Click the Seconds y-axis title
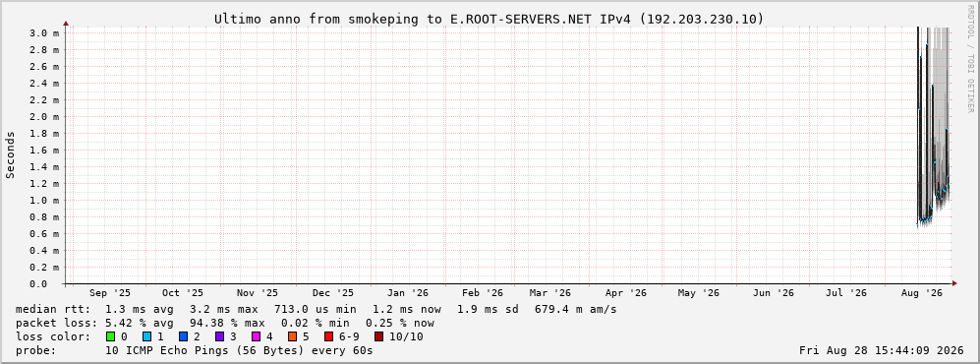 [11, 154]
